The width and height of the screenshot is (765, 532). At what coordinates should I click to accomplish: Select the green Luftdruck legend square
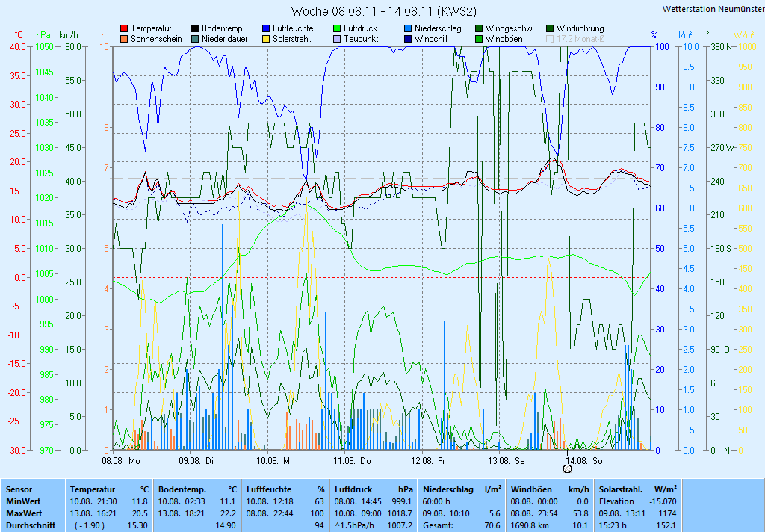point(337,28)
